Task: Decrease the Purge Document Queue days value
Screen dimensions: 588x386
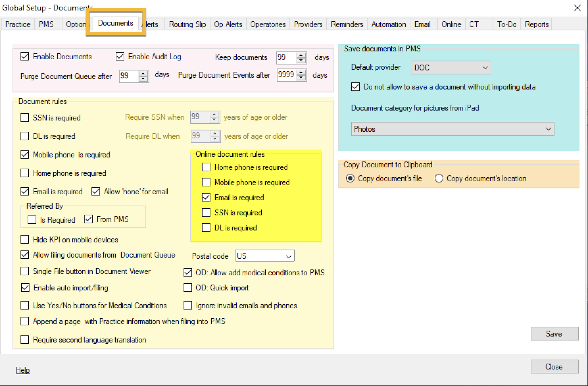Action: click(143, 79)
